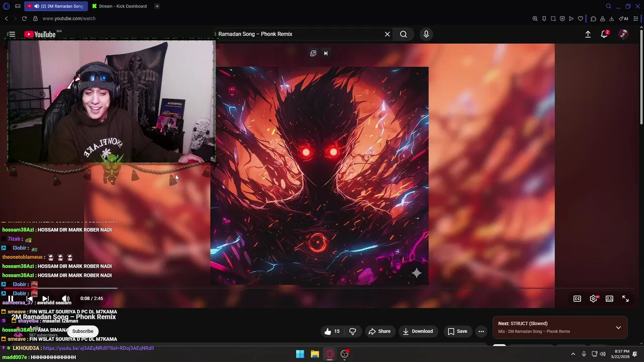Open File Explorer from the taskbar
This screenshot has width=644, height=362.
pos(314,354)
